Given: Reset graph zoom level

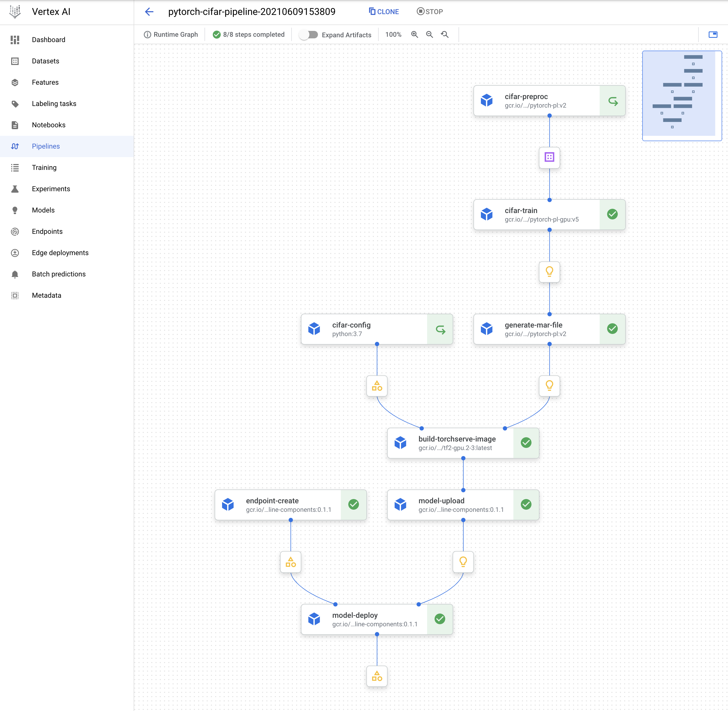Looking at the screenshot, I should [445, 34].
